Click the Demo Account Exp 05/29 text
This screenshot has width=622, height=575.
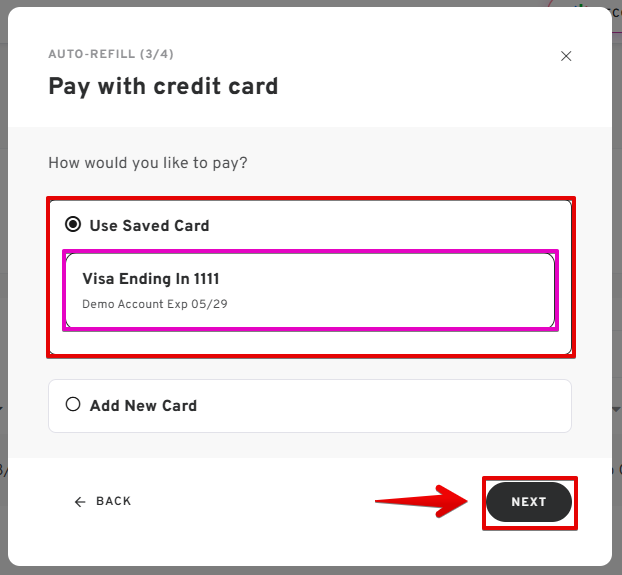coord(155,304)
